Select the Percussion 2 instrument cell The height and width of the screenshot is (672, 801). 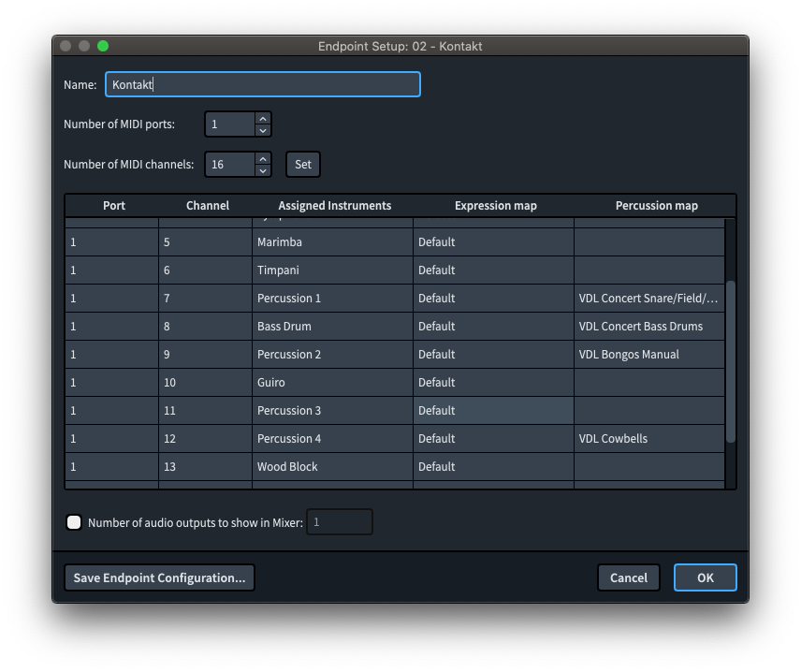(x=332, y=355)
